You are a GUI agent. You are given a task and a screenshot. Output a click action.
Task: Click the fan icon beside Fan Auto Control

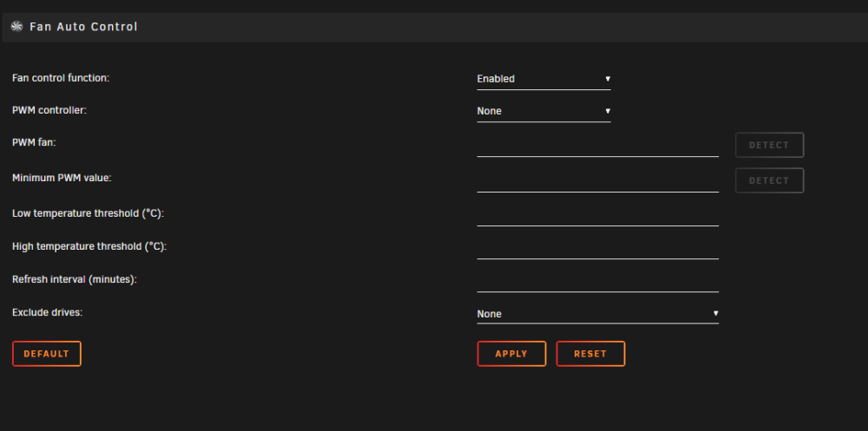coord(16,26)
